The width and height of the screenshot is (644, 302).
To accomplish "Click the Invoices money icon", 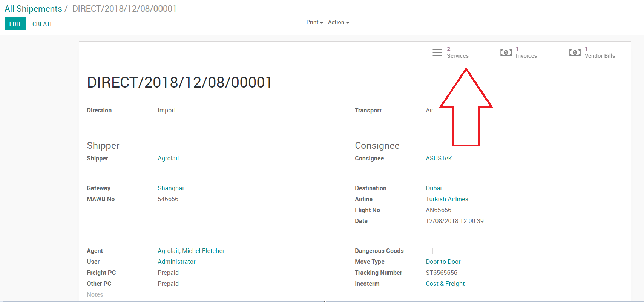I will (506, 52).
